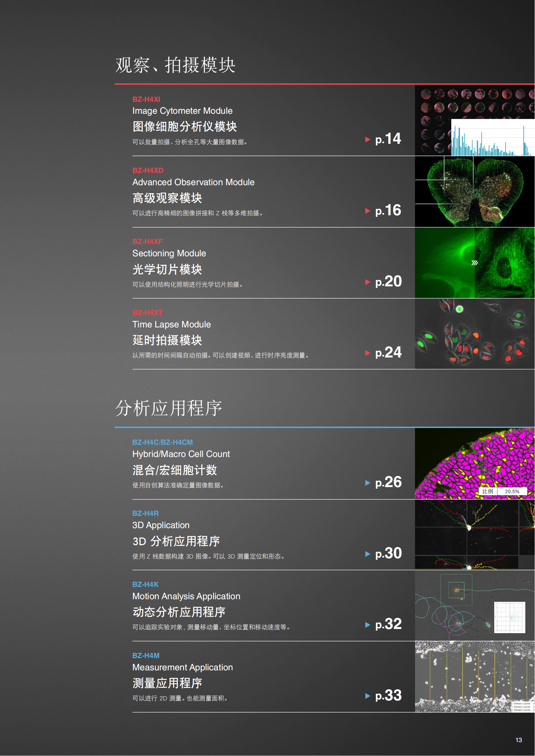535x756 pixels.
Task: Select the Advanced Observation Module brain section image
Action: [x=475, y=192]
